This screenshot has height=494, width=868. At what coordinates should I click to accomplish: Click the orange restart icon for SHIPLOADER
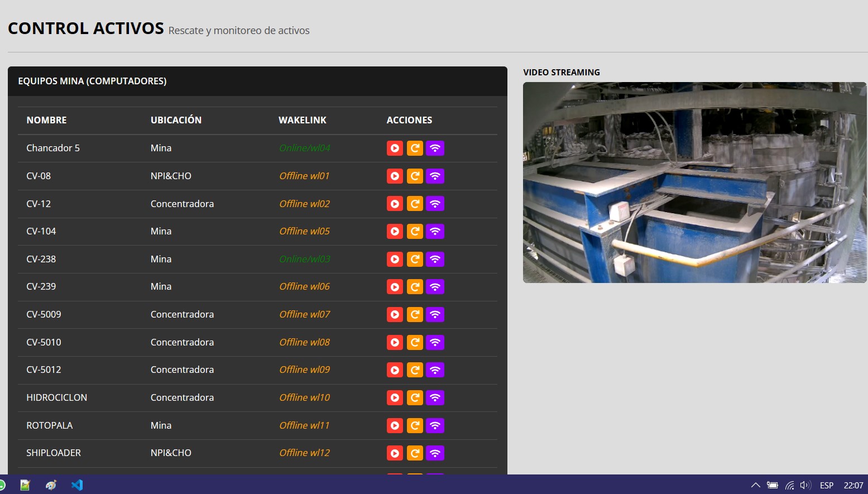(415, 453)
